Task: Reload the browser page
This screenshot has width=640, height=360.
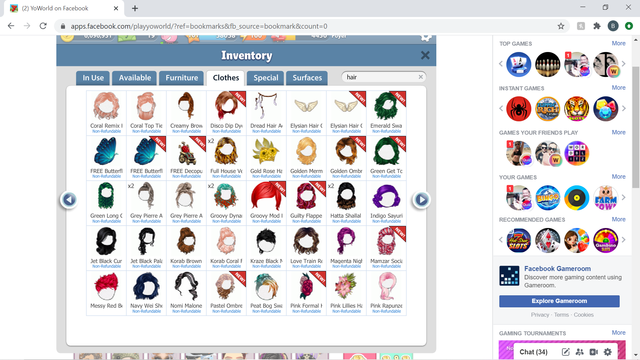Action: coord(43,26)
